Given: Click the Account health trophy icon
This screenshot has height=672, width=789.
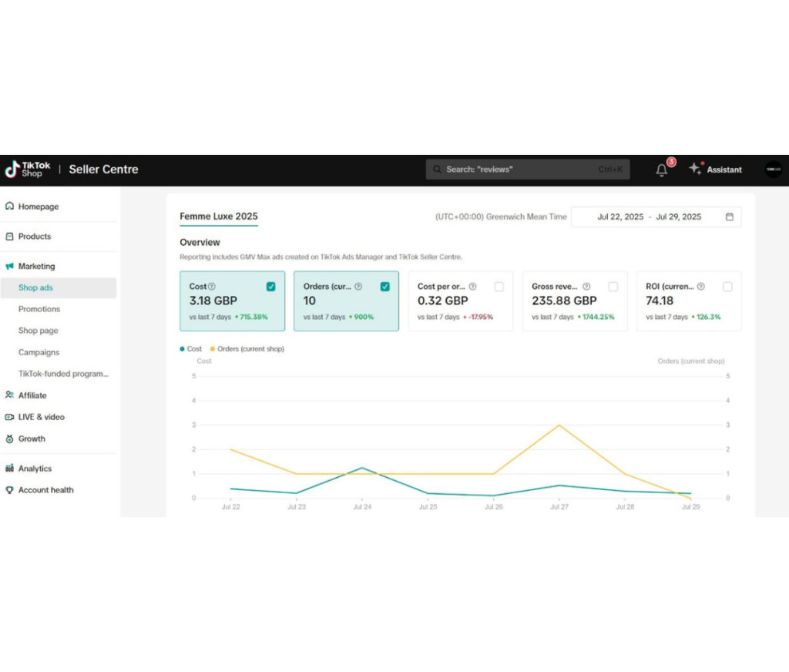Looking at the screenshot, I should pos(9,490).
